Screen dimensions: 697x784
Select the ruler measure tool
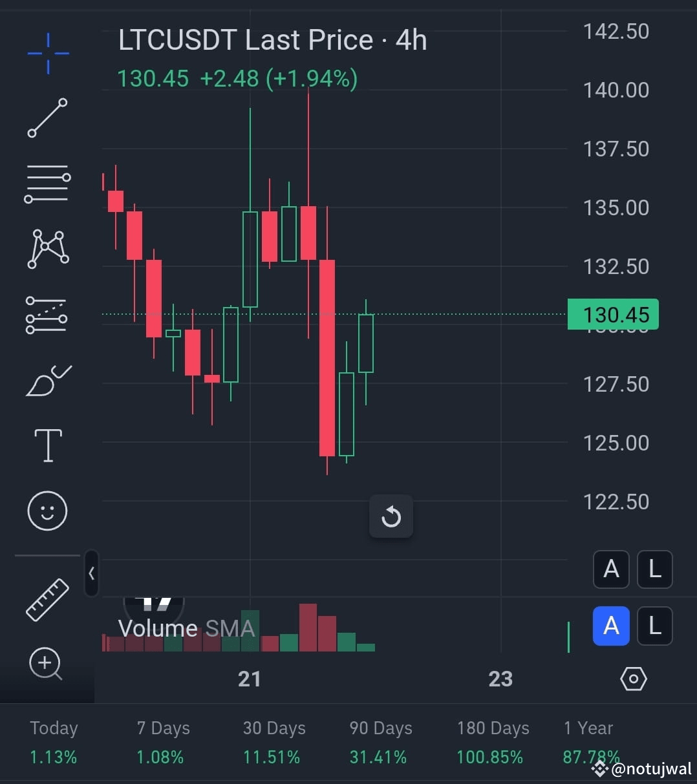[x=47, y=600]
